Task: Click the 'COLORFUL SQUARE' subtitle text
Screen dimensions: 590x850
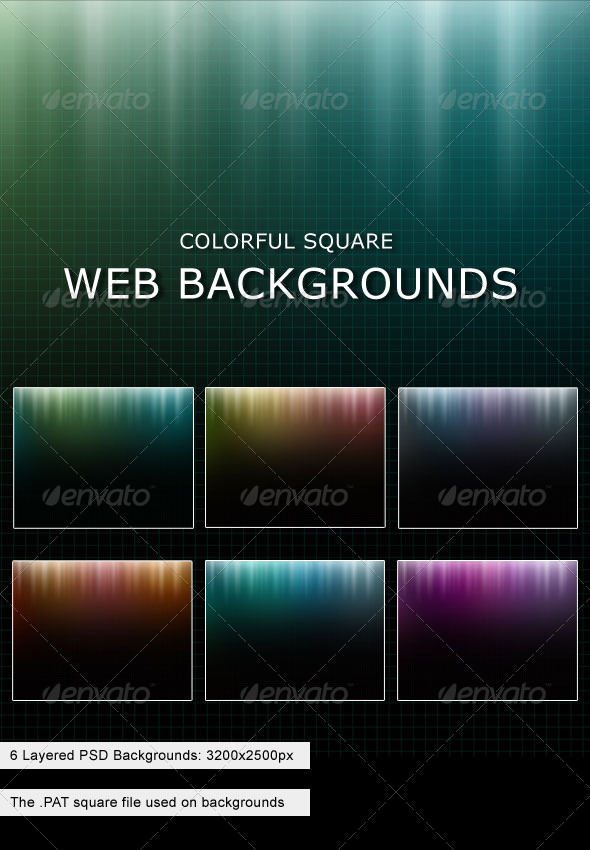Action: (x=286, y=241)
